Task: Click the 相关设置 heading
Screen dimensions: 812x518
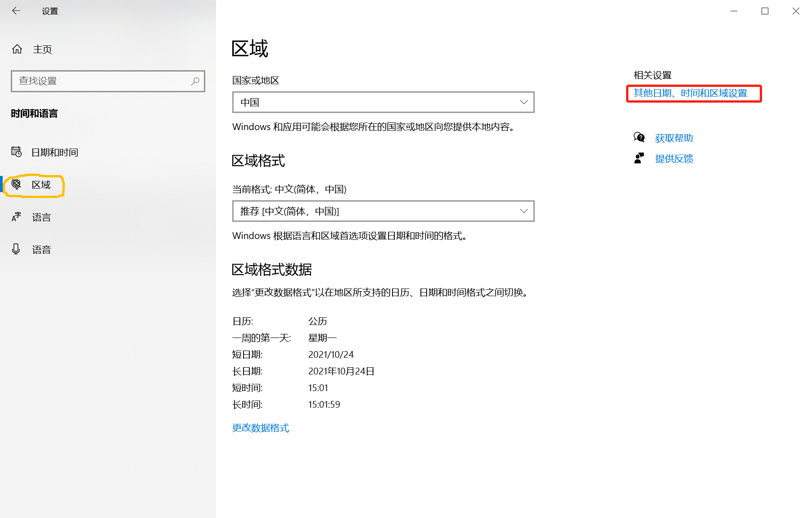Action: click(653, 75)
